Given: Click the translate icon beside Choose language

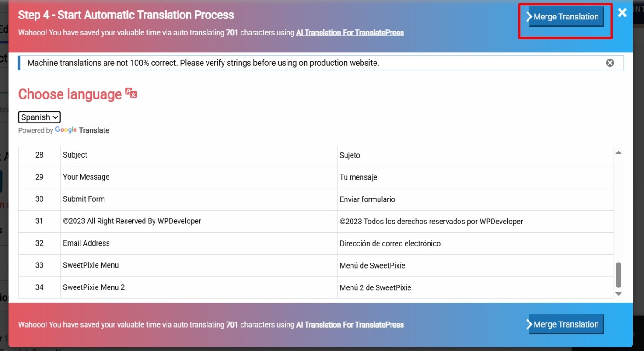Looking at the screenshot, I should coord(131,94).
